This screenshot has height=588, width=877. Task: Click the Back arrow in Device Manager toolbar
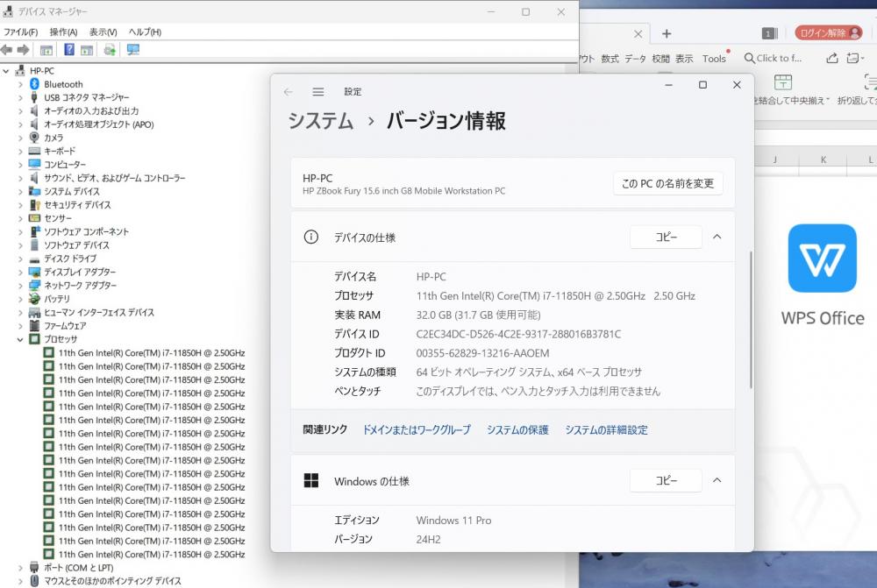tap(7, 50)
